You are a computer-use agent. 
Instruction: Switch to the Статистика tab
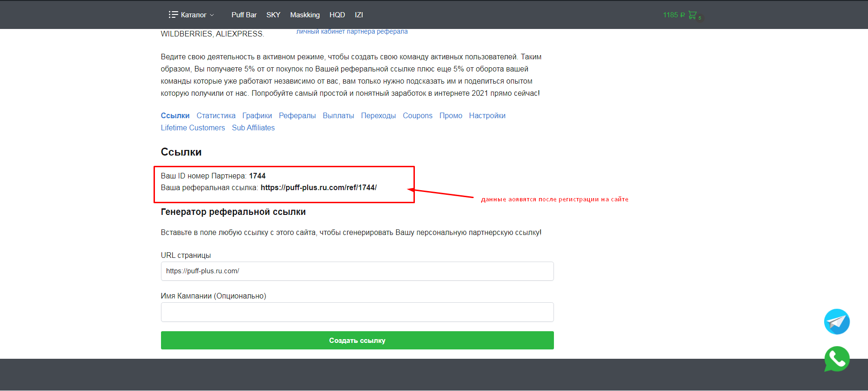point(216,116)
